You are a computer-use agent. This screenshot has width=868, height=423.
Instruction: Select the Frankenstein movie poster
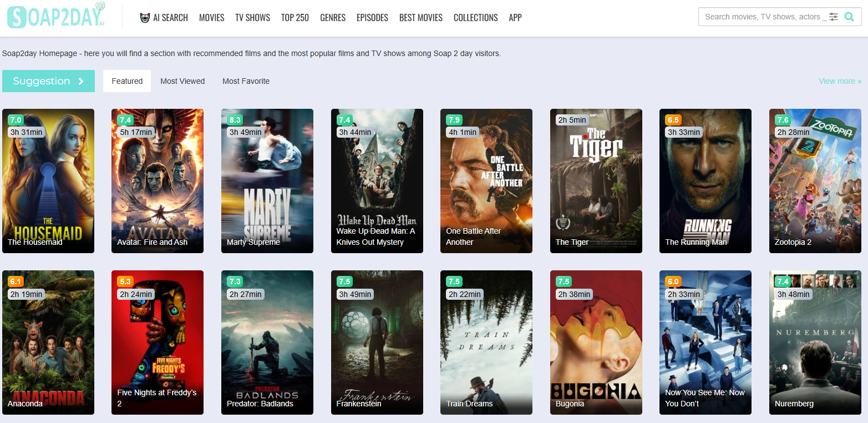point(377,342)
